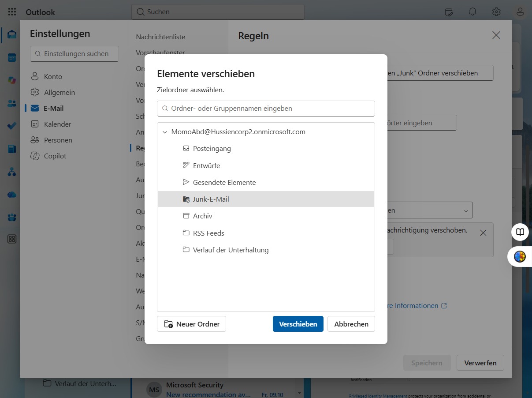Focus the Ordner- oder Gruppennamen search field
The width and height of the screenshot is (532, 398).
click(266, 109)
